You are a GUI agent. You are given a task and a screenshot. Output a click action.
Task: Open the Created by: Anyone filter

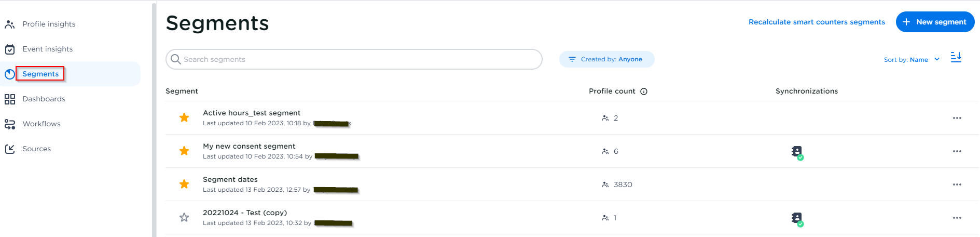[x=606, y=59]
